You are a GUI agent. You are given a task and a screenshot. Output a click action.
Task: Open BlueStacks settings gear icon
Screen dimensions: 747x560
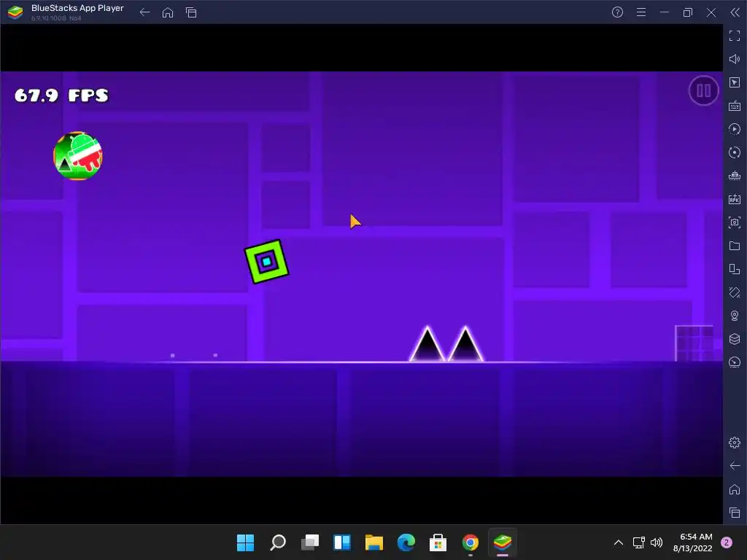[735, 443]
